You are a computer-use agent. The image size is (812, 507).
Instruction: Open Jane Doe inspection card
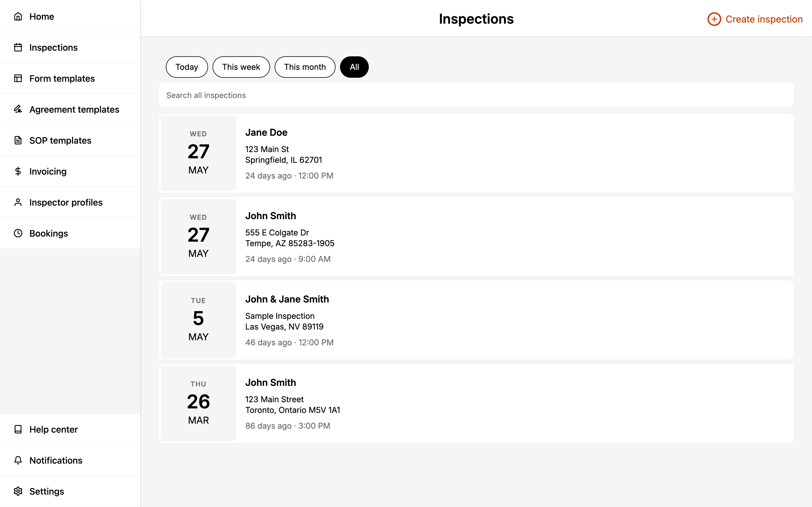pos(476,153)
